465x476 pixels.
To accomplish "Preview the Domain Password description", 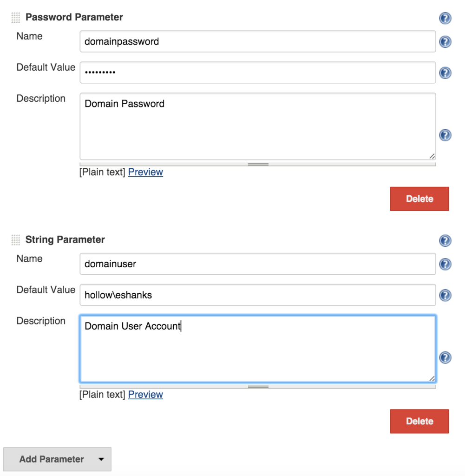I will (145, 172).
